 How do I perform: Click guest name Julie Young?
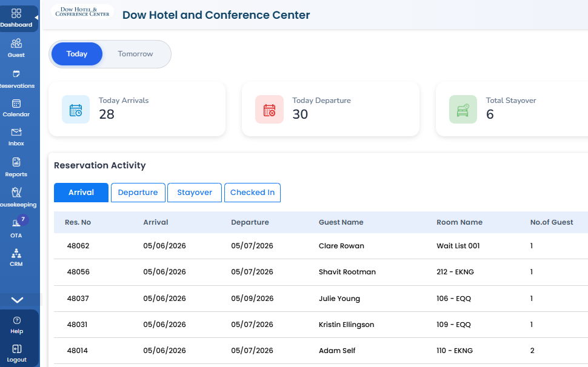(339, 299)
